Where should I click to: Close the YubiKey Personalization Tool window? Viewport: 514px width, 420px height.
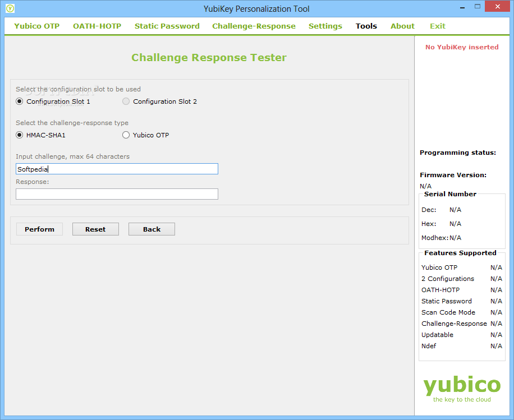pyautogui.click(x=497, y=7)
